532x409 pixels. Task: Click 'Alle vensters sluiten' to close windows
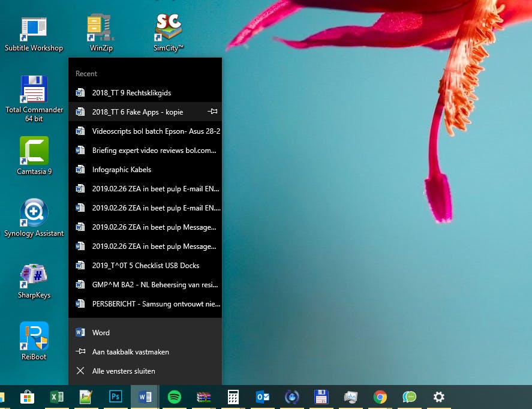[124, 371]
